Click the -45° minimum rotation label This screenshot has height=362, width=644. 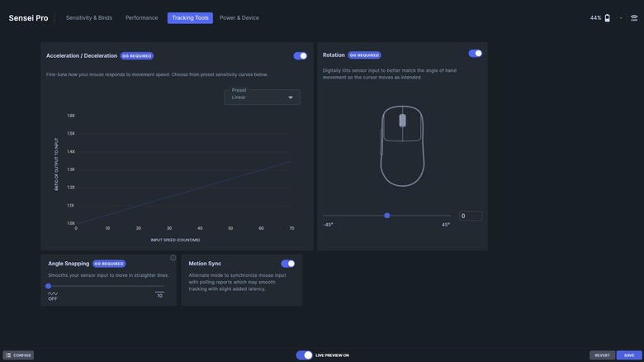pyautogui.click(x=328, y=225)
